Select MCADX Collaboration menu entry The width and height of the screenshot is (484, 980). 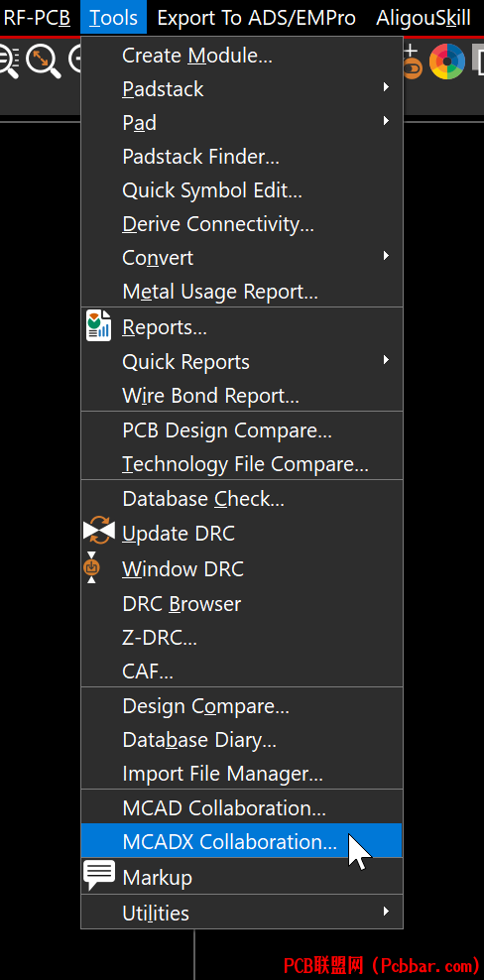coord(241,841)
